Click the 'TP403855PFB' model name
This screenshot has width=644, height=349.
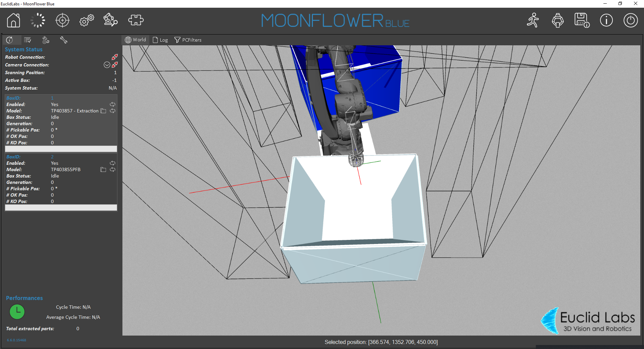[x=66, y=169]
